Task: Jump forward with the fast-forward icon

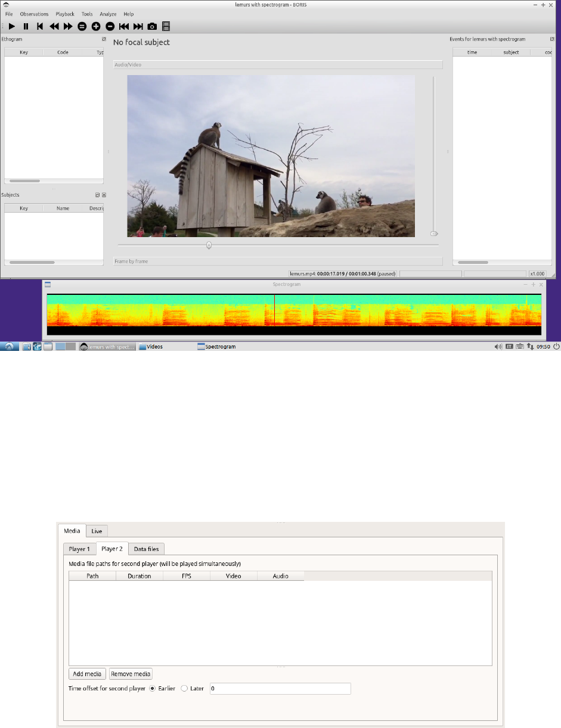Action: pyautogui.click(x=68, y=26)
